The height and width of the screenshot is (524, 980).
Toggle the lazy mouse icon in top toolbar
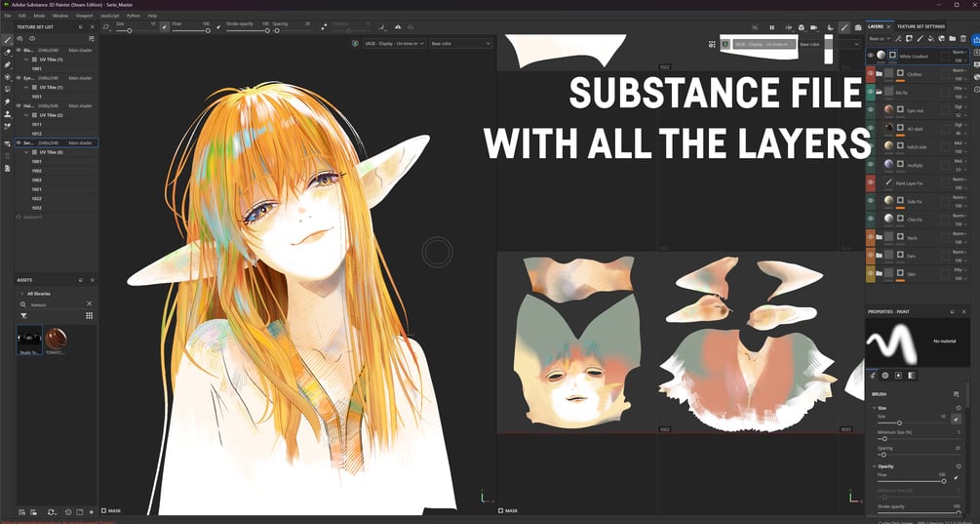(x=323, y=27)
